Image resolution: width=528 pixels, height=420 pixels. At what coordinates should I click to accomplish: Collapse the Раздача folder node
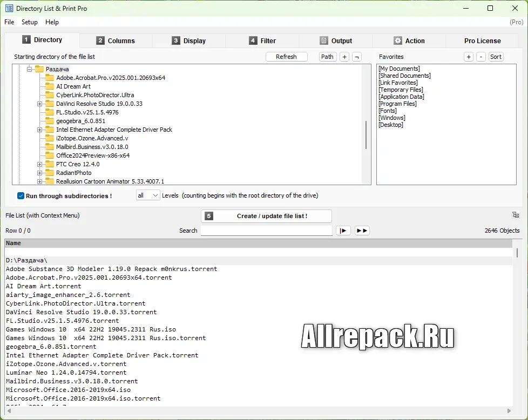pyautogui.click(x=30, y=69)
